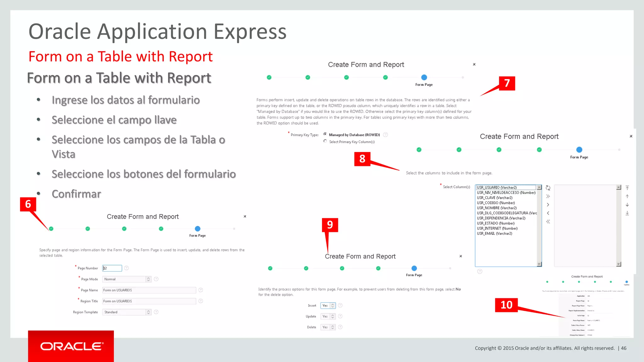Select Managed by Database (ROWID) radio button
The image size is (644, 362).
tap(325, 134)
